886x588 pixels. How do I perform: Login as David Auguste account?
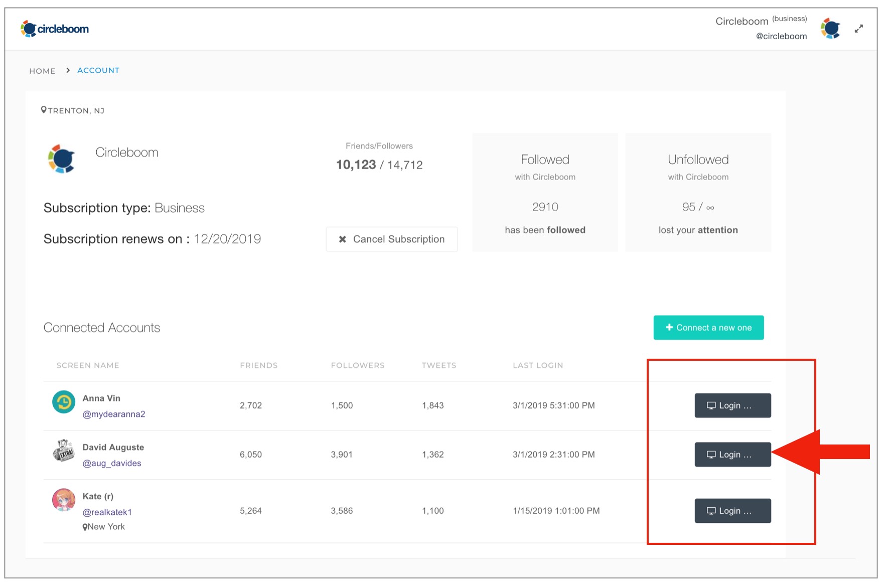pyautogui.click(x=732, y=455)
